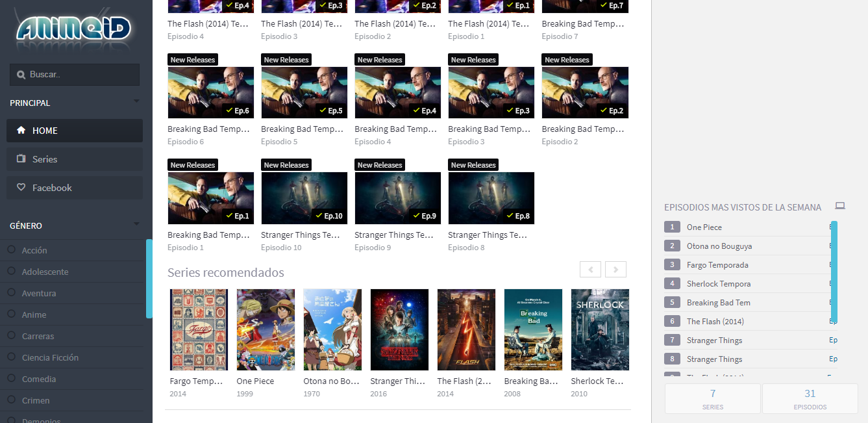The height and width of the screenshot is (423, 868).
Task: Focus the Buscar search field
Action: pyautogui.click(x=75, y=75)
